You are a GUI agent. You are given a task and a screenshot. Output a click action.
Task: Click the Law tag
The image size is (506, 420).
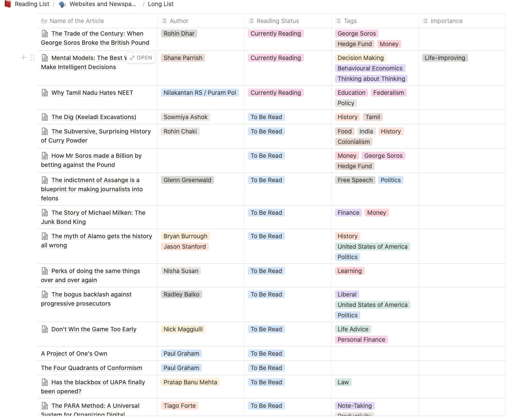pyautogui.click(x=343, y=382)
